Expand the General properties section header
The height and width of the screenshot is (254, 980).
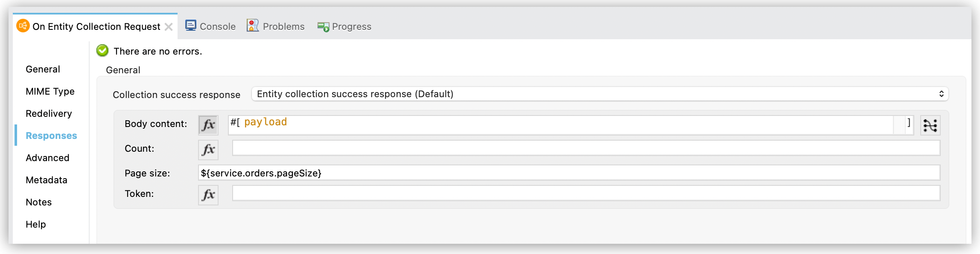123,70
